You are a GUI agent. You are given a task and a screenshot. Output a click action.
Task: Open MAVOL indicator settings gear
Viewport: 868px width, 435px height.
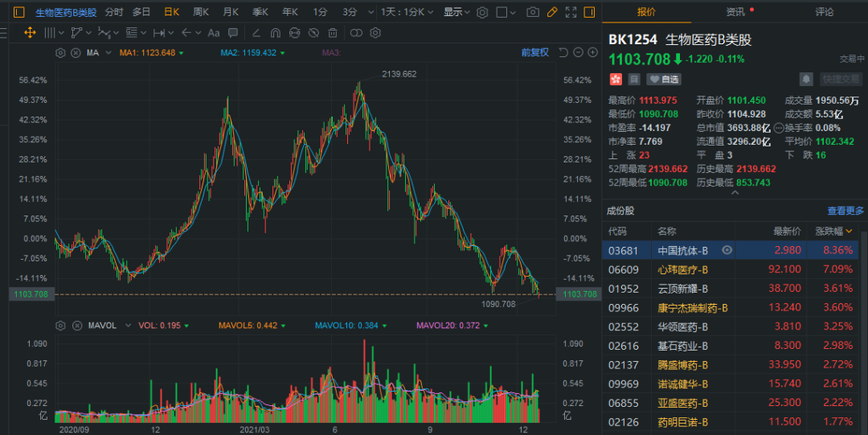tap(60, 326)
